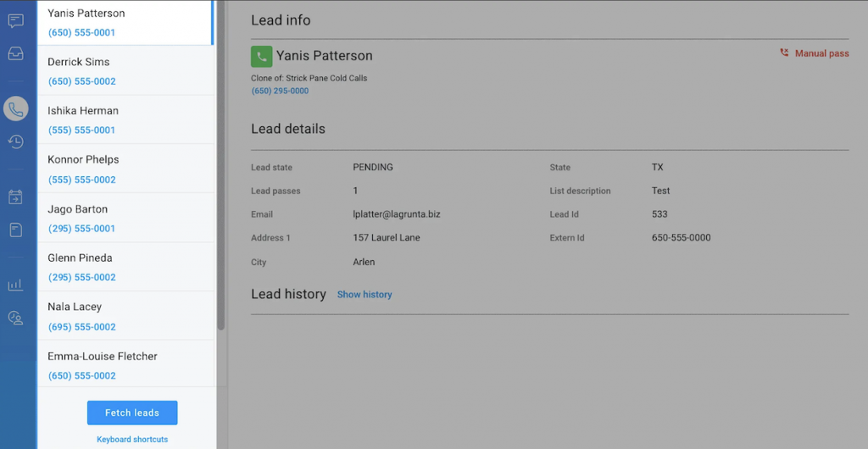Open the contacts user sidebar icon
The image size is (868, 449).
(15, 318)
